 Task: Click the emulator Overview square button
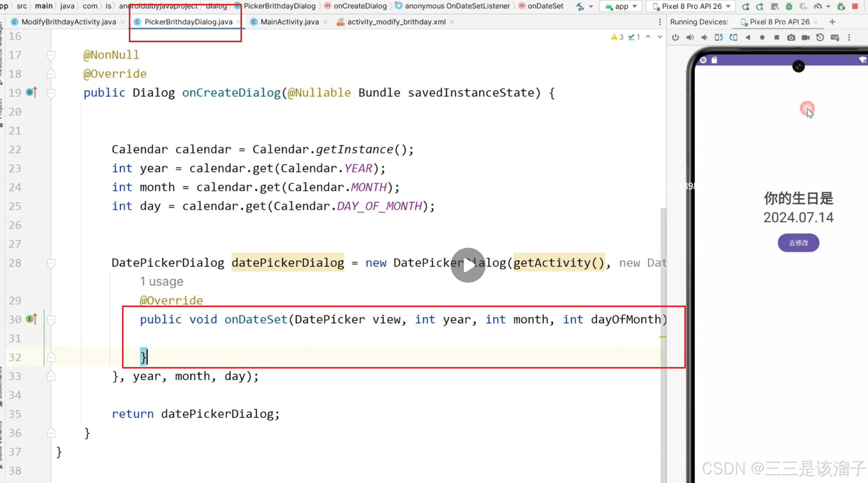coord(776,37)
